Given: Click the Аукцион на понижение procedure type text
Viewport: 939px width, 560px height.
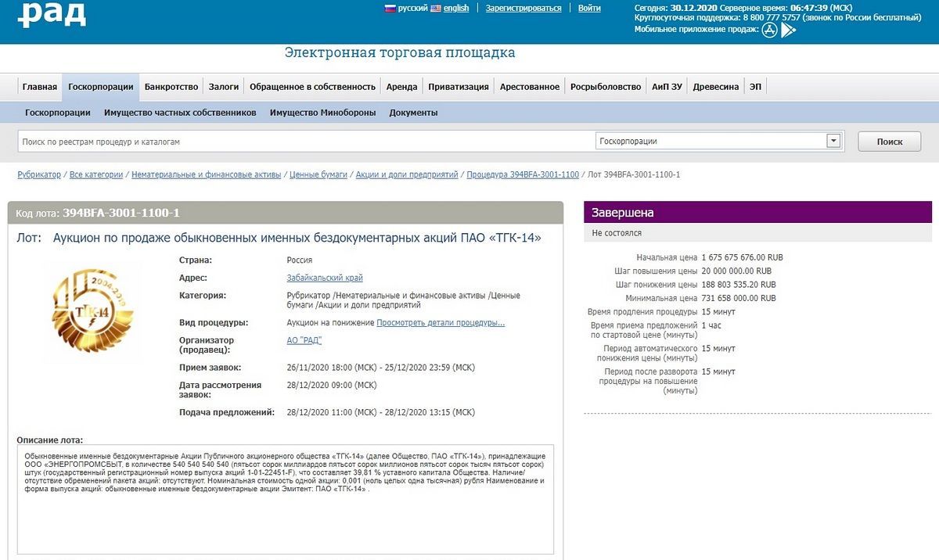Looking at the screenshot, I should pyautogui.click(x=330, y=322).
